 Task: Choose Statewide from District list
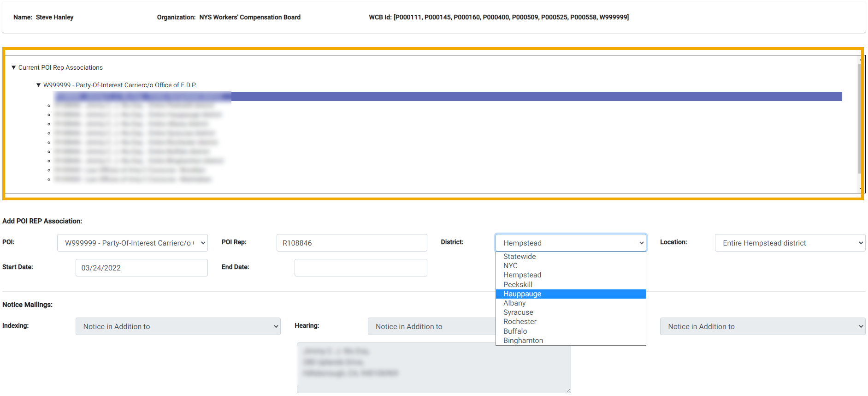tap(520, 257)
